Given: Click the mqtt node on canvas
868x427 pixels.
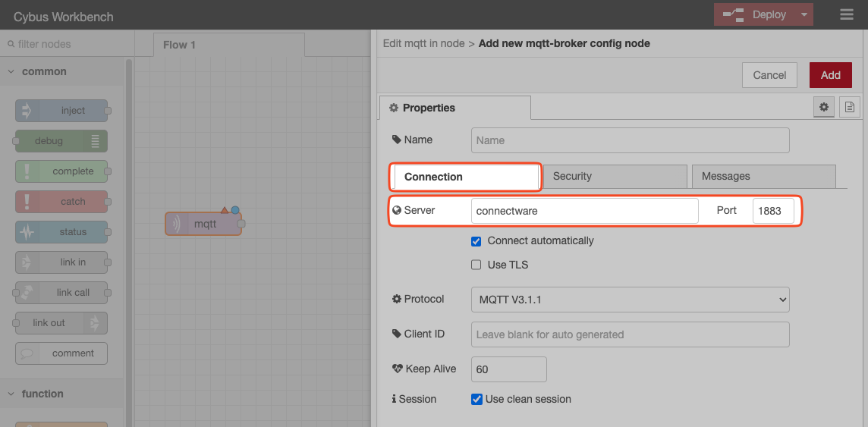Looking at the screenshot, I should 203,224.
